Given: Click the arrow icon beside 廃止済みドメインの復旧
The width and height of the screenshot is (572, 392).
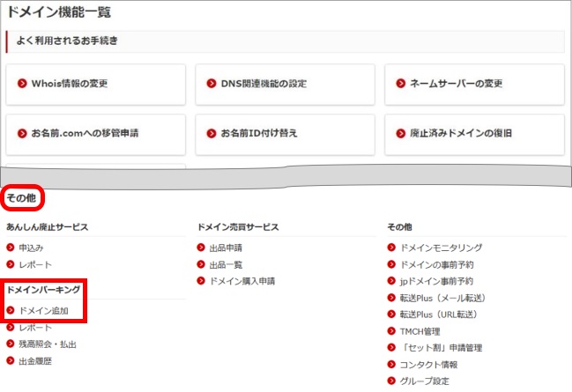Looking at the screenshot, I should tap(400, 134).
